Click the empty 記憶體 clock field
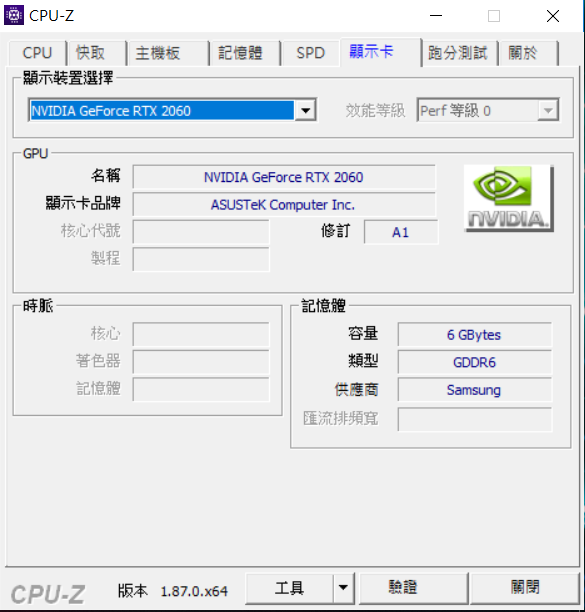 [x=201, y=390]
